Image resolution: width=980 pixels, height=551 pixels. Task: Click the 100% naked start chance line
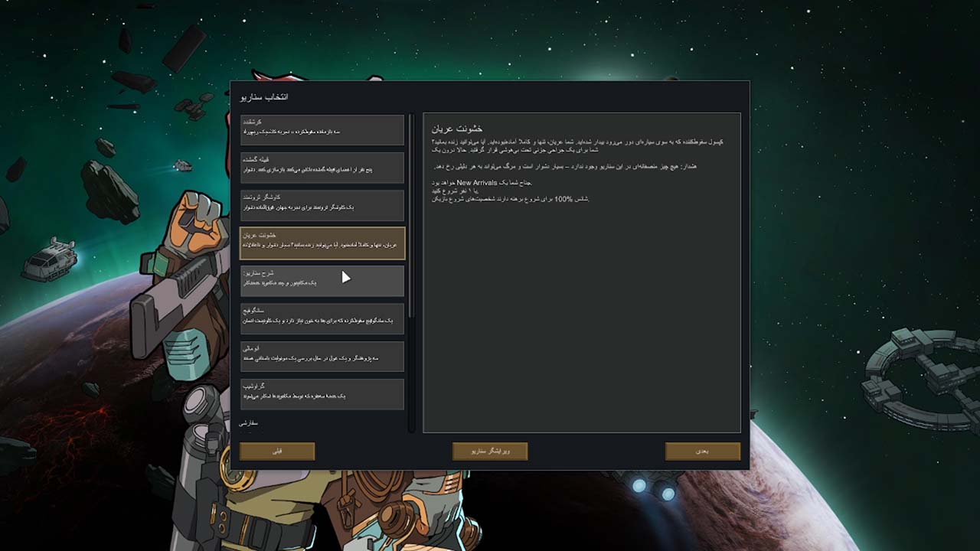pos(510,199)
